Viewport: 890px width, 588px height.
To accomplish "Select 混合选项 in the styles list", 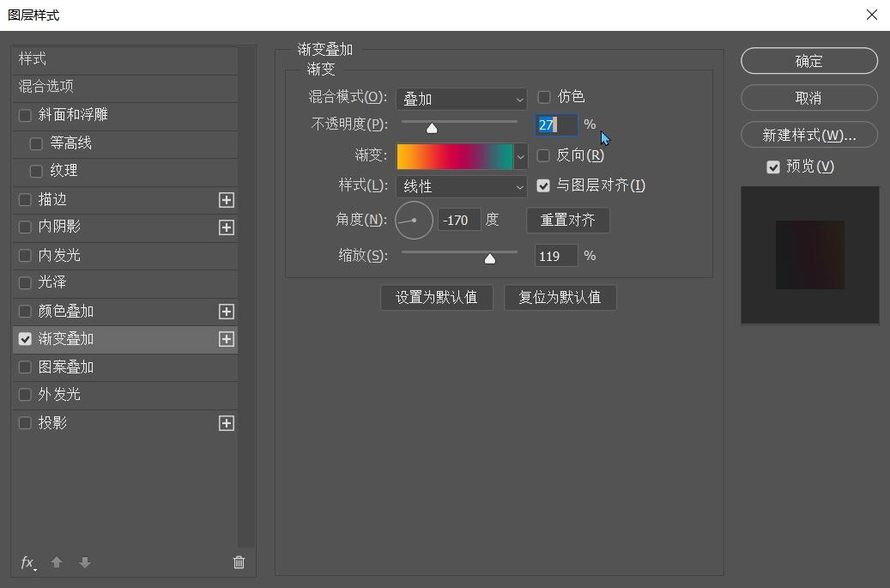I will click(46, 87).
